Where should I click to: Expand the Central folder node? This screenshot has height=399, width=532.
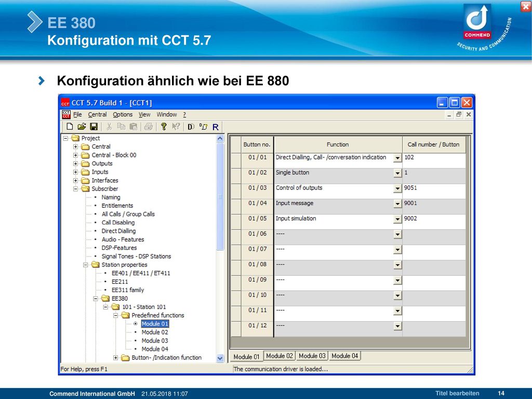tap(76, 147)
